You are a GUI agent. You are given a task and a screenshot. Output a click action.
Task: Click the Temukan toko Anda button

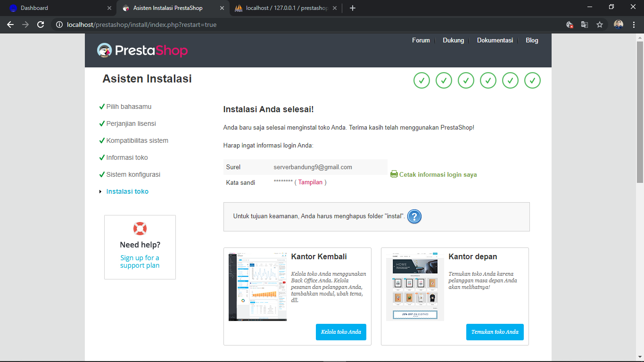click(495, 332)
